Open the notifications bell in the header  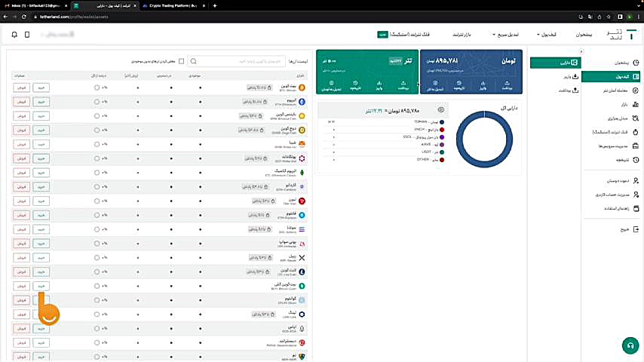14,35
